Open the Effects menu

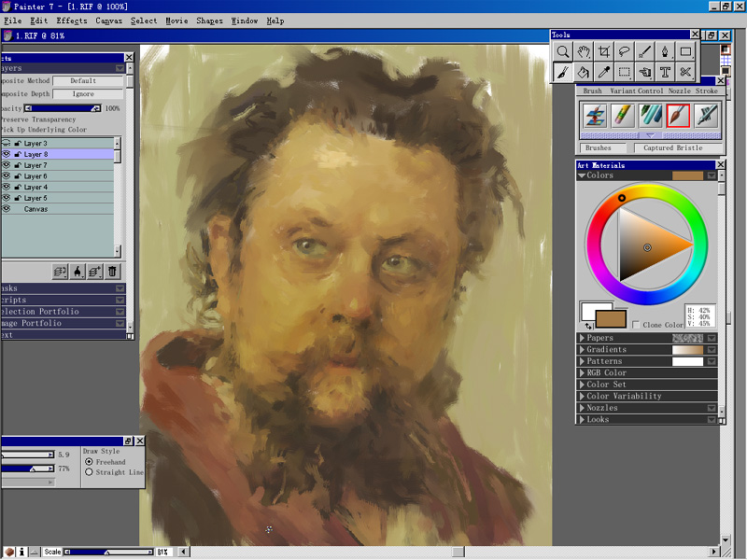(x=72, y=21)
